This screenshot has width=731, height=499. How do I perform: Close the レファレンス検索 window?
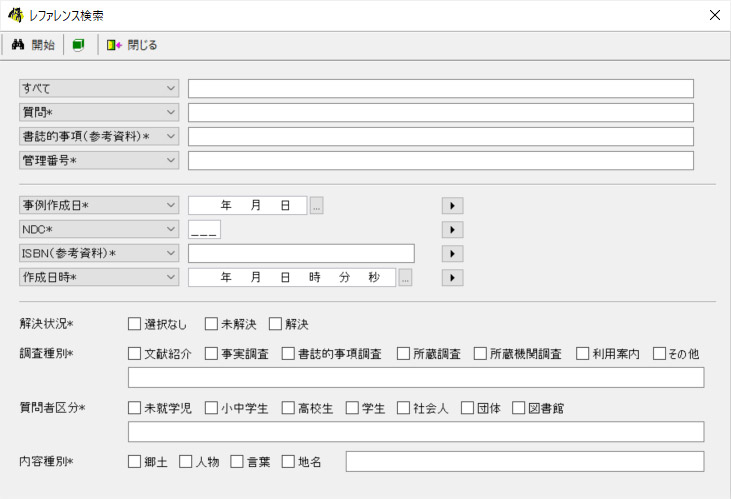(714, 16)
